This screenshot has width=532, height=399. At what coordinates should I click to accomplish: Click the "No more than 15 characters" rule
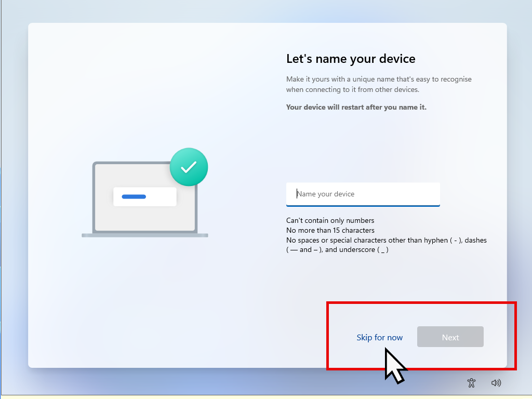330,230
